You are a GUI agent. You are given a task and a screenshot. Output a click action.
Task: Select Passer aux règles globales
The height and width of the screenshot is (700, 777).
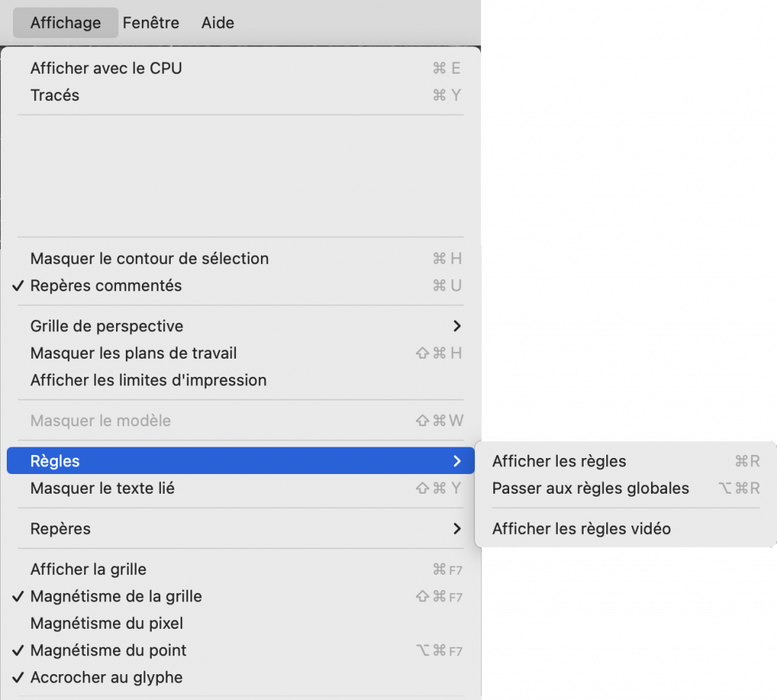pyautogui.click(x=590, y=488)
